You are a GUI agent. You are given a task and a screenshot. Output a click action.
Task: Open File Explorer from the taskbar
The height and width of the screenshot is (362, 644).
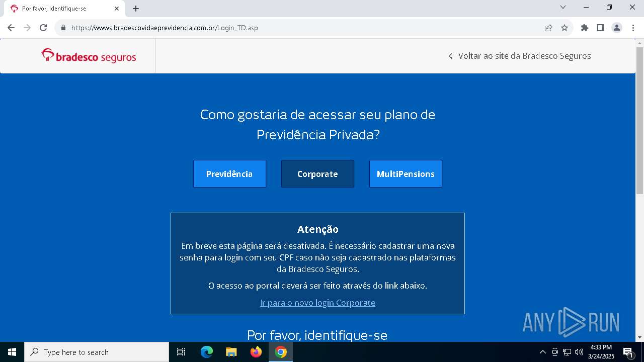tap(231, 352)
